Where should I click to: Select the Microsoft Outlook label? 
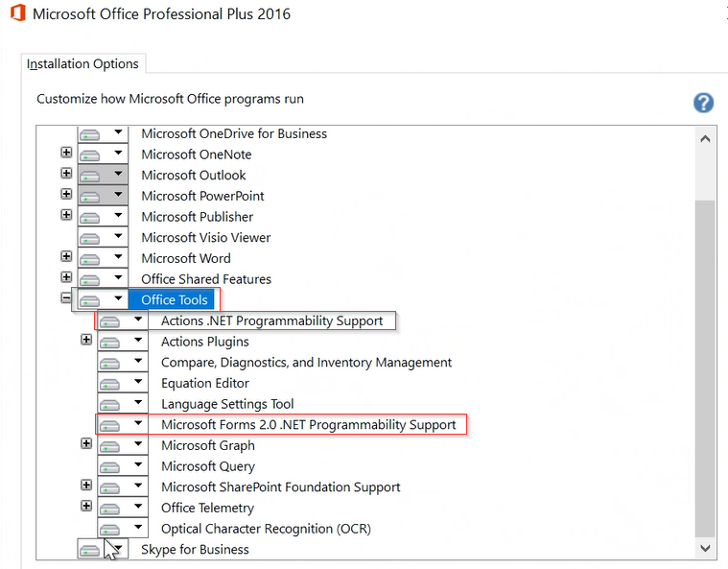point(194,175)
